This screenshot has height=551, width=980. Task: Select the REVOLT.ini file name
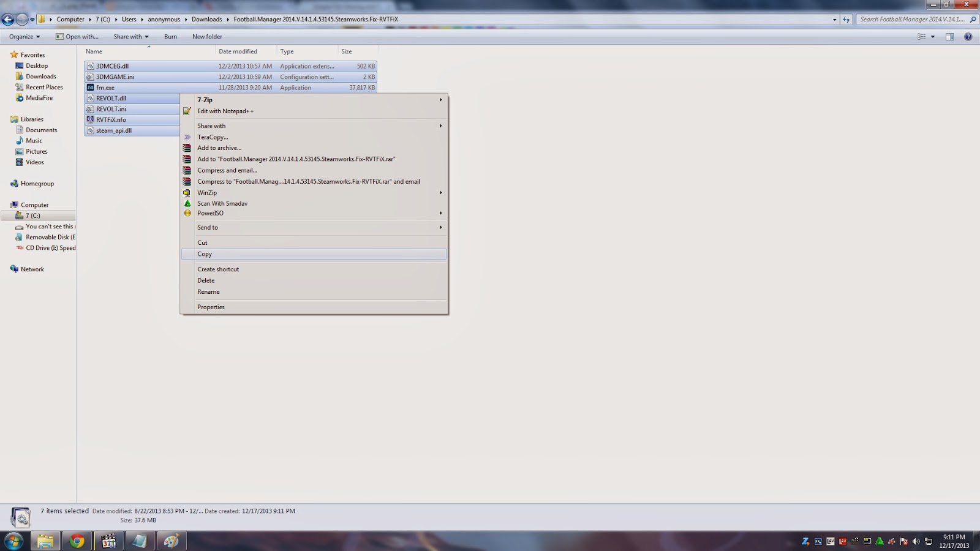(111, 109)
